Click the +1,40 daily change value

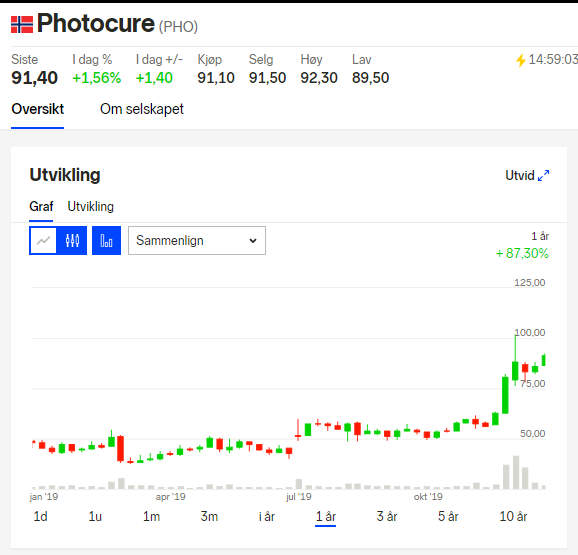click(x=154, y=78)
